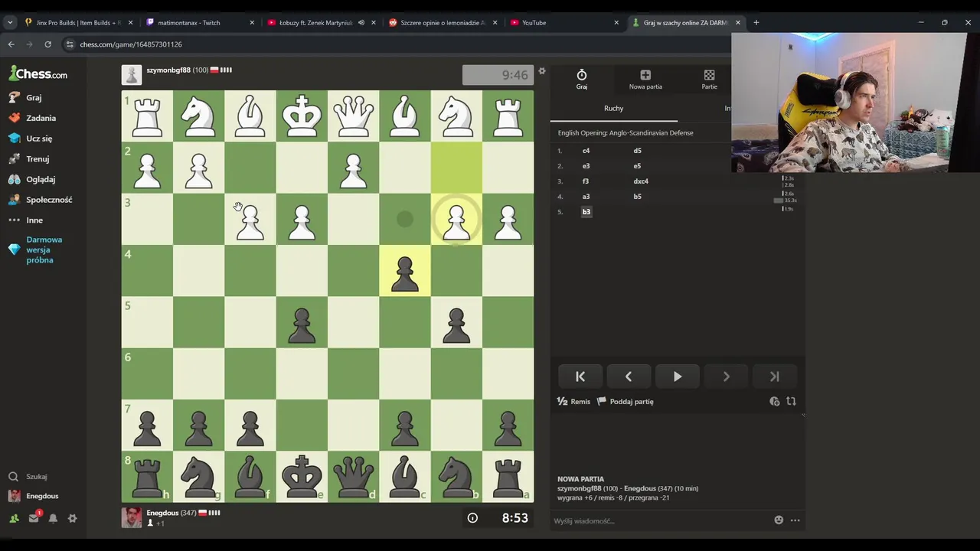This screenshot has height=551, width=980.
Task: Click the info icon beside your clock
Action: click(472, 518)
